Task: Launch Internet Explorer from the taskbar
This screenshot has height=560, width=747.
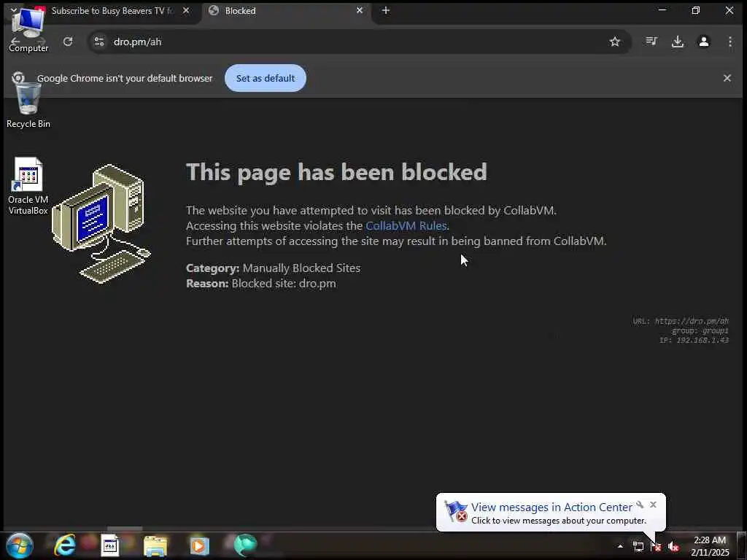Action: (x=65, y=545)
